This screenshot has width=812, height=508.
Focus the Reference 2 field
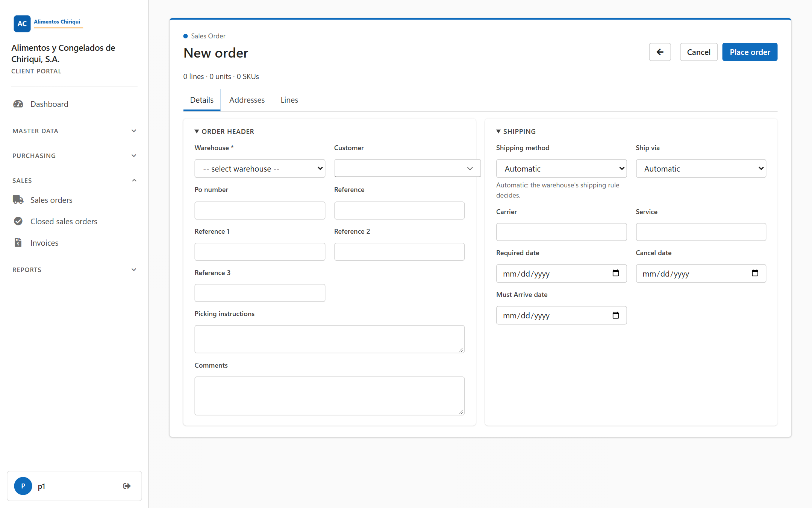click(x=399, y=252)
